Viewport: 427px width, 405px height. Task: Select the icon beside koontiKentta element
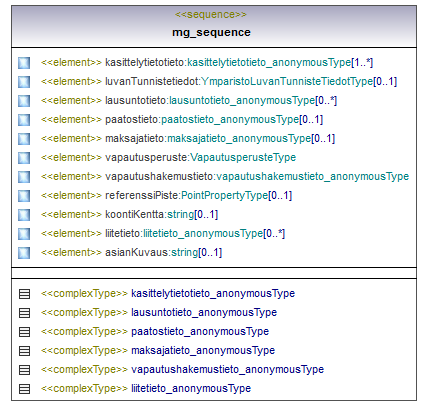[24, 215]
